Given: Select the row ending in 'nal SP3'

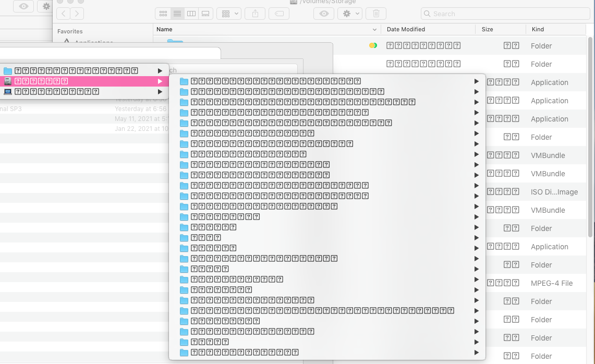Looking at the screenshot, I should [x=83, y=109].
